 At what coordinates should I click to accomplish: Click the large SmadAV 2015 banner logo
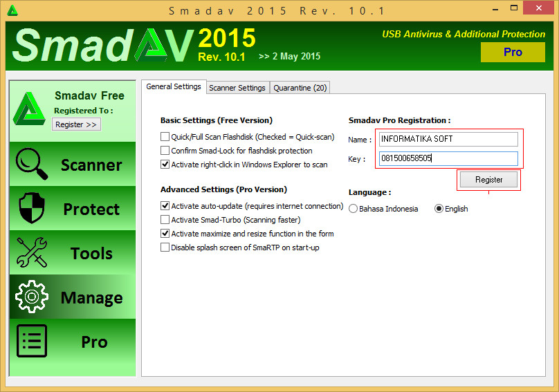click(134, 45)
